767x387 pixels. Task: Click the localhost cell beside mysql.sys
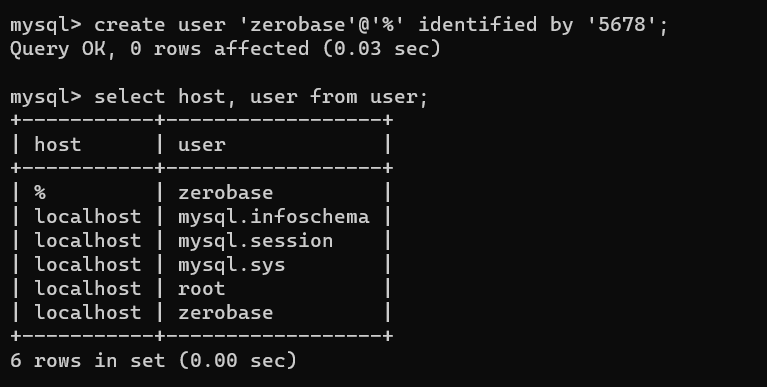tap(88, 265)
